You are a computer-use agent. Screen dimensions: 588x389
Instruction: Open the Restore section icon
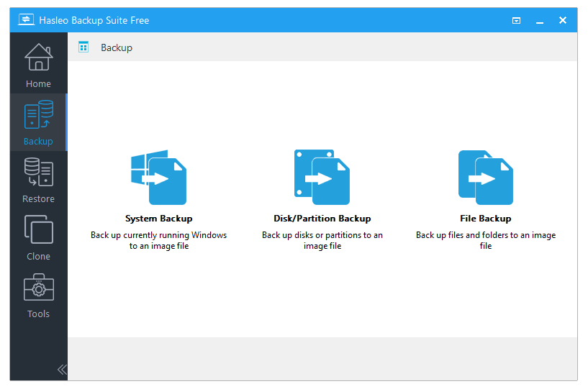click(38, 172)
